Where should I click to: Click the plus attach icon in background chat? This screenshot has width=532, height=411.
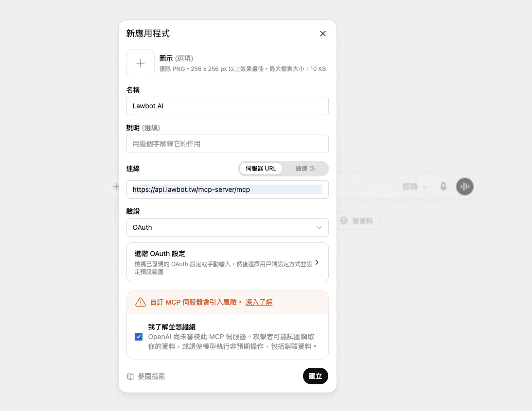(116, 187)
